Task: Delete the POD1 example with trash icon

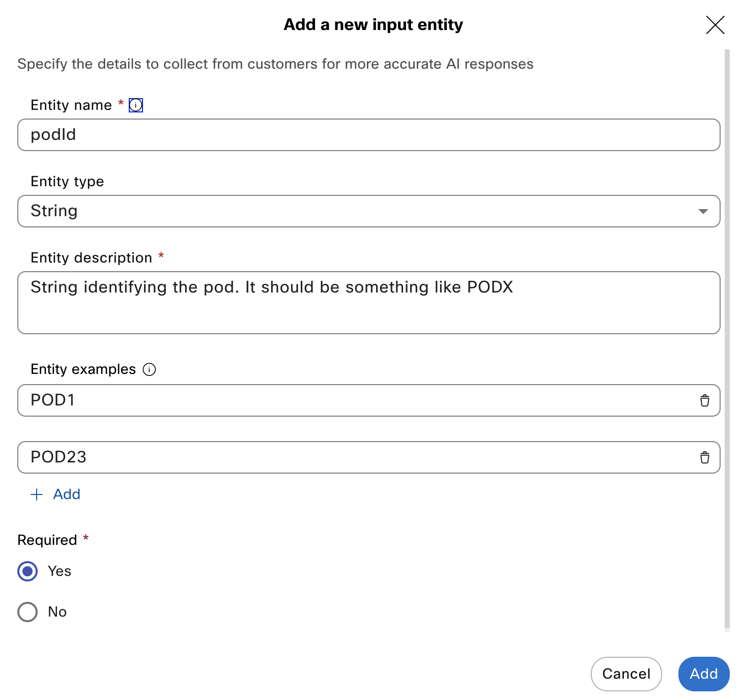Action: tap(704, 400)
